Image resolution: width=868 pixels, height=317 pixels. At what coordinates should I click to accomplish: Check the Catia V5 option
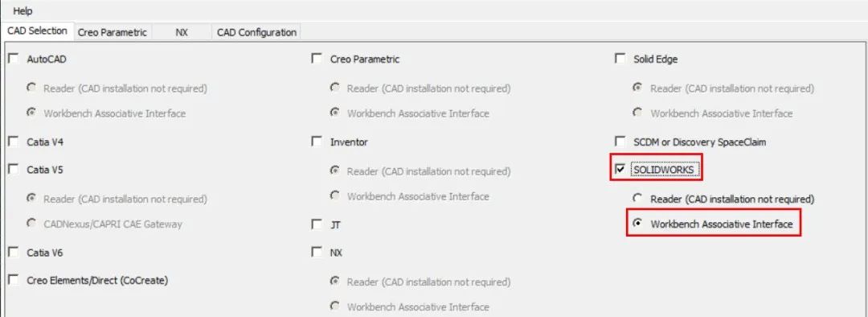coord(14,170)
